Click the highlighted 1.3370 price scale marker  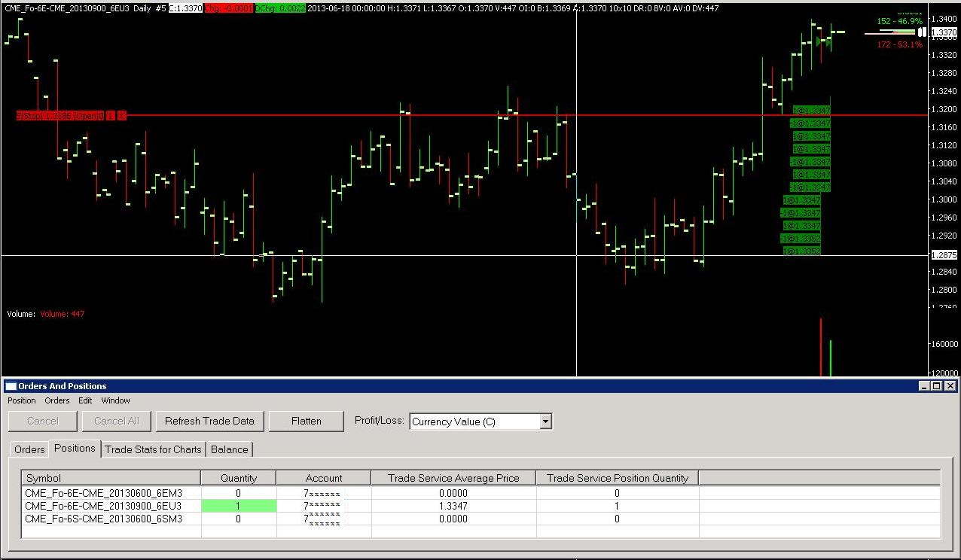(944, 32)
